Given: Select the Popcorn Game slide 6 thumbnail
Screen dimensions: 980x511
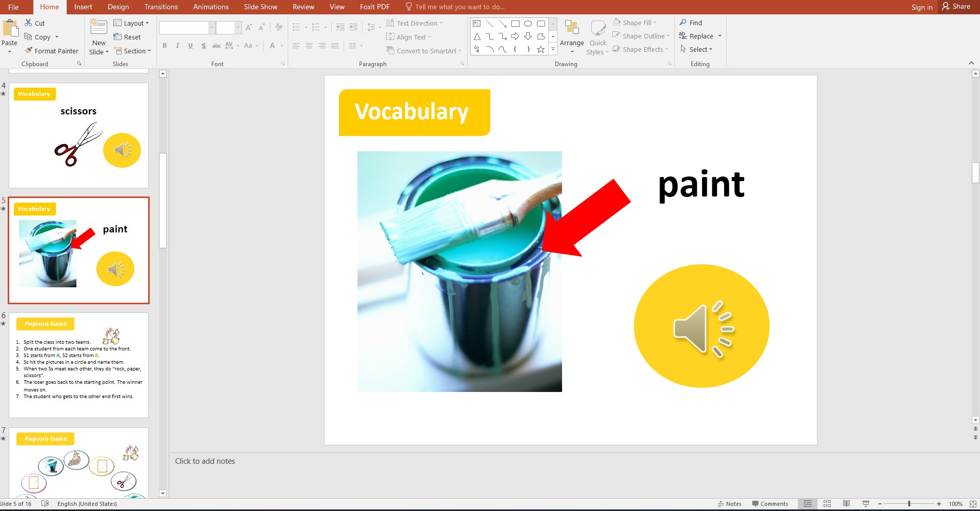Looking at the screenshot, I should (x=78, y=365).
